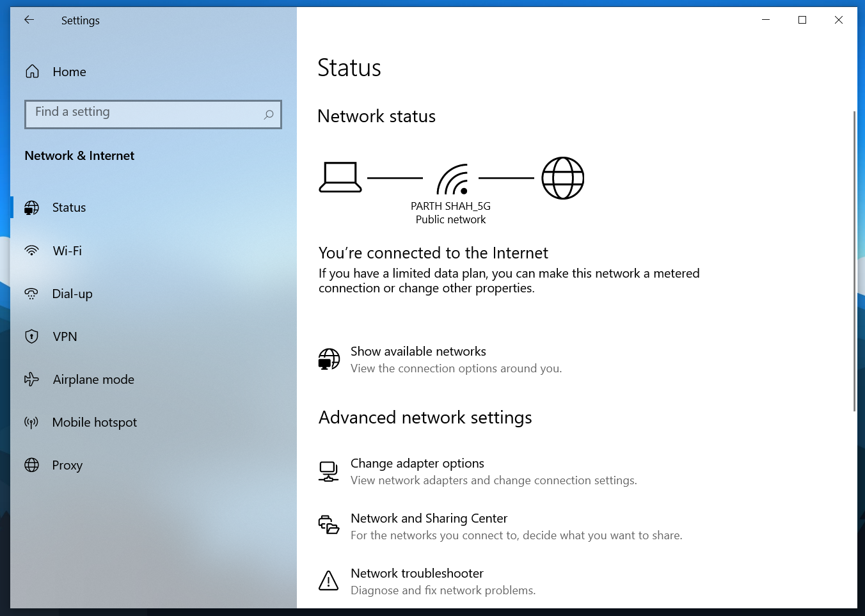This screenshot has width=865, height=616.
Task: Click the Airplane mode icon
Action: pyautogui.click(x=32, y=379)
